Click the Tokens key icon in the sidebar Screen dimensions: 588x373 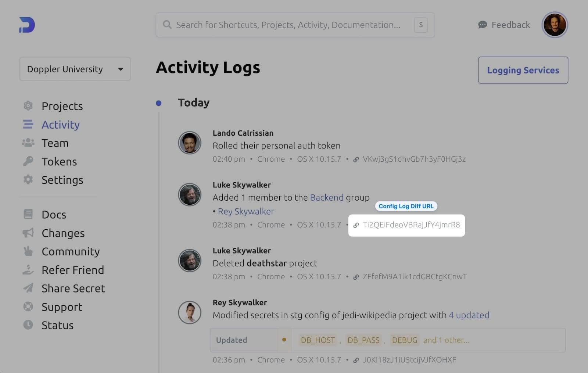coord(28,161)
